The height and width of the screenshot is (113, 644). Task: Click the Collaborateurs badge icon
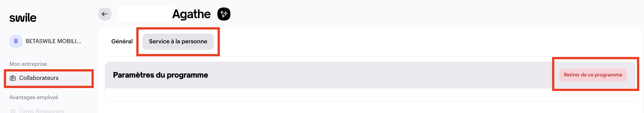pyautogui.click(x=13, y=78)
